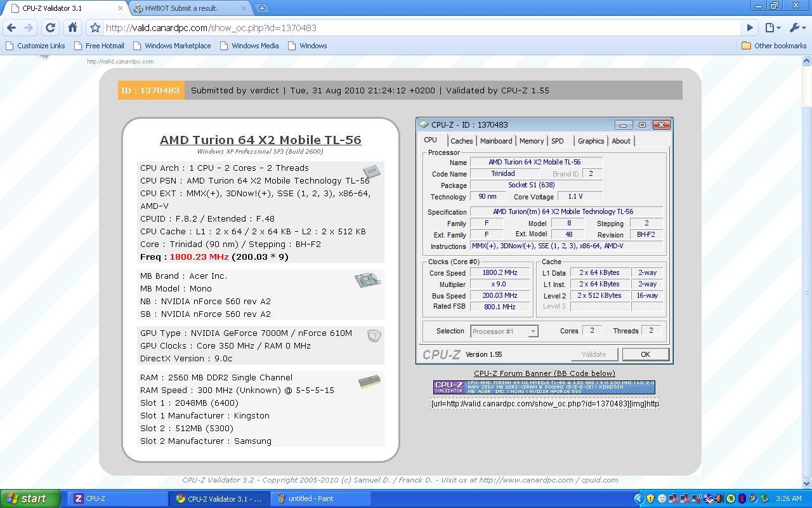Screen dimensions: 812x508
Task: Select the SPD tab in the CPU-Z image
Action: coord(557,141)
